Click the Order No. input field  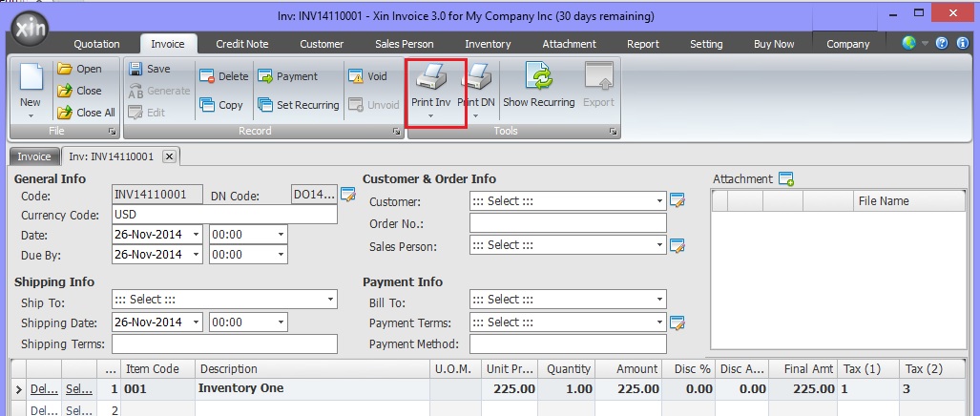click(x=568, y=223)
